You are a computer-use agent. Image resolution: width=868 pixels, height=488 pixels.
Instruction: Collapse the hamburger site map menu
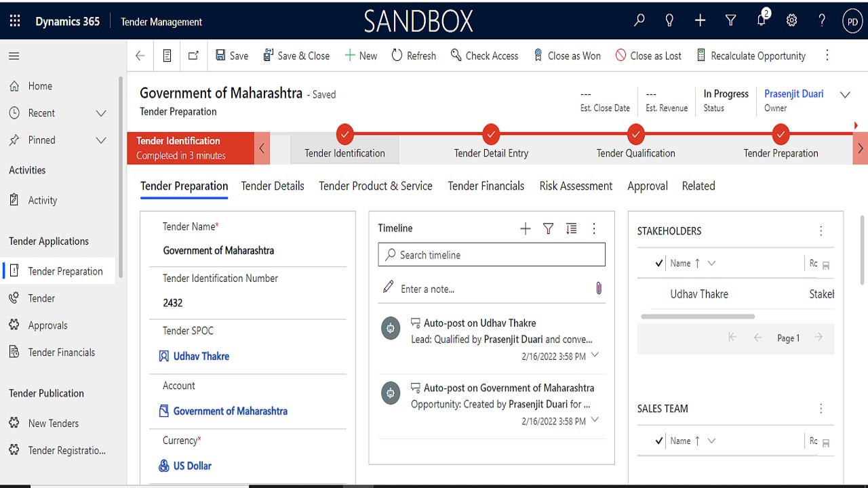[14, 56]
